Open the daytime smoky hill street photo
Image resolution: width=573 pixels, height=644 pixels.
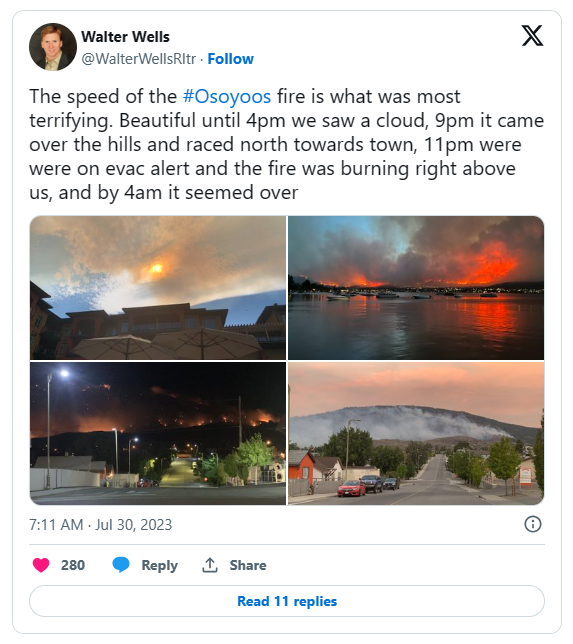coord(416,433)
